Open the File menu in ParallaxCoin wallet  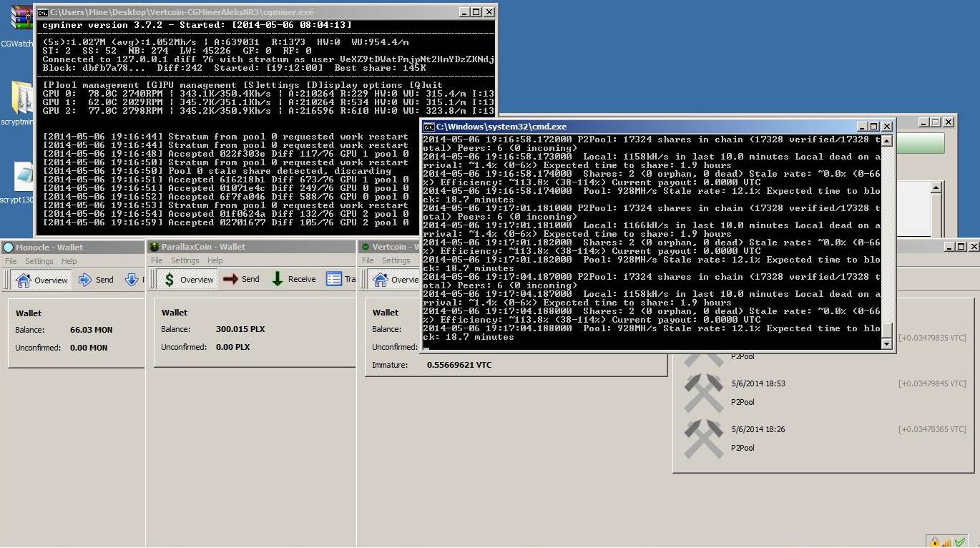157,260
